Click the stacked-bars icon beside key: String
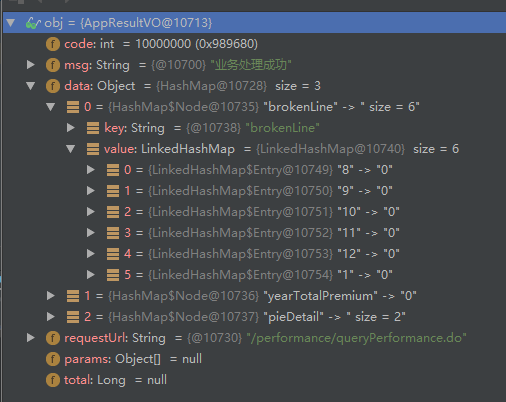Image resolution: width=506 pixels, height=402 pixels. click(x=93, y=128)
